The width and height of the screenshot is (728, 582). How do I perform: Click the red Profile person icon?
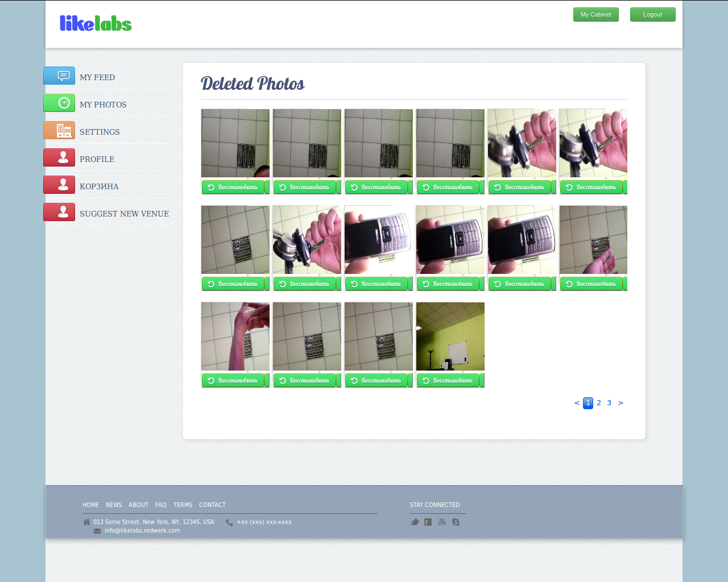(60, 157)
